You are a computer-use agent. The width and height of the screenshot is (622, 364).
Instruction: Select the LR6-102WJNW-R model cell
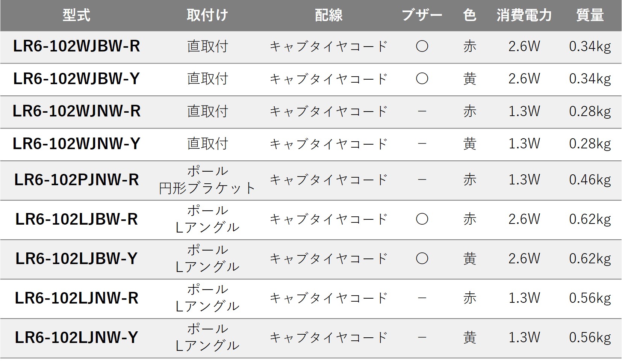click(x=76, y=111)
